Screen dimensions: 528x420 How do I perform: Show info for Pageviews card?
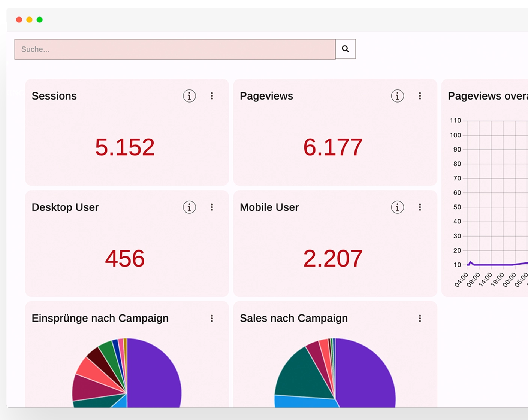click(397, 96)
